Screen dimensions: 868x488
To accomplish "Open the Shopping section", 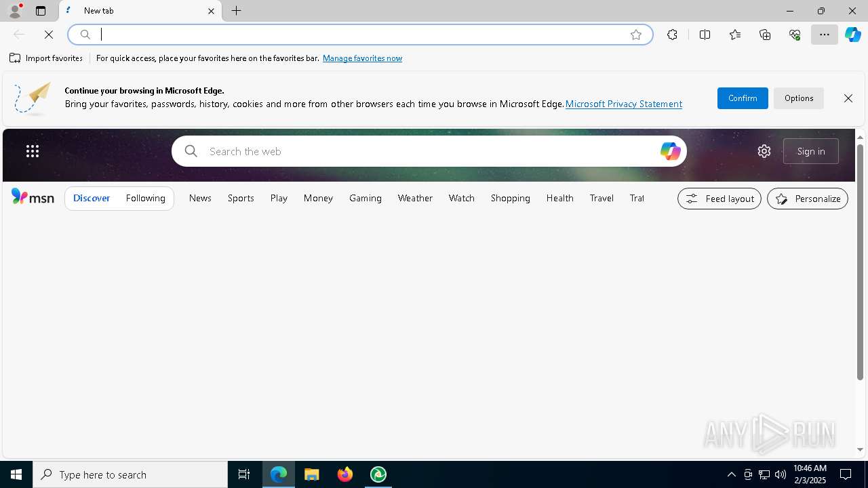I will click(511, 198).
